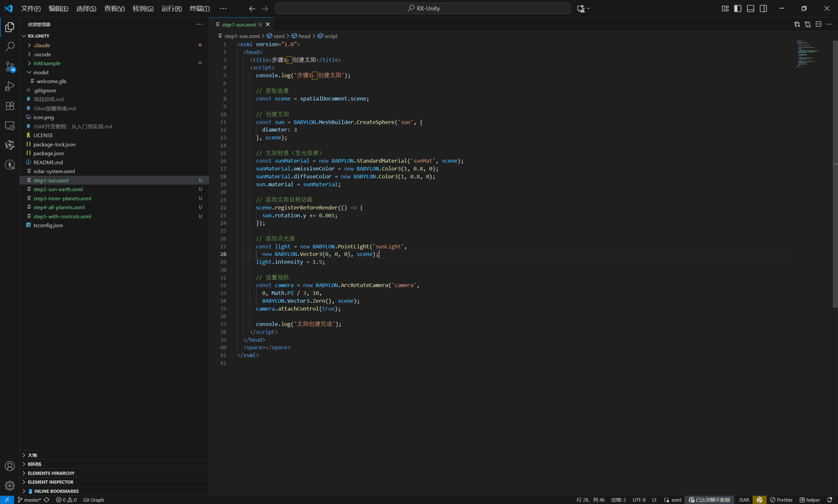Toggle the secondary side bar layout icon
Image resolution: width=838 pixels, height=504 pixels.
click(x=763, y=8)
